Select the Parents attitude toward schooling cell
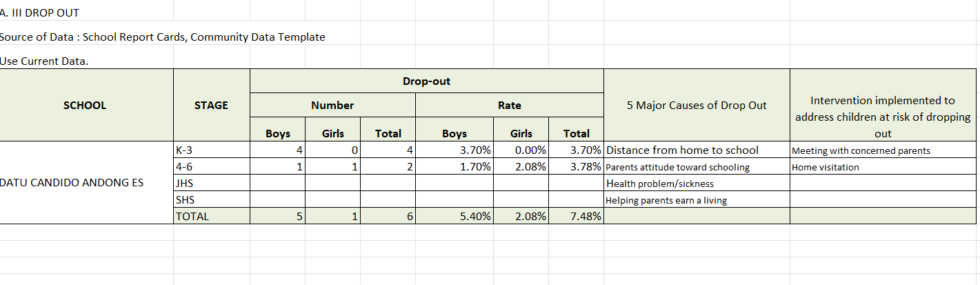Screen dimensions: 980x285 click(697, 167)
